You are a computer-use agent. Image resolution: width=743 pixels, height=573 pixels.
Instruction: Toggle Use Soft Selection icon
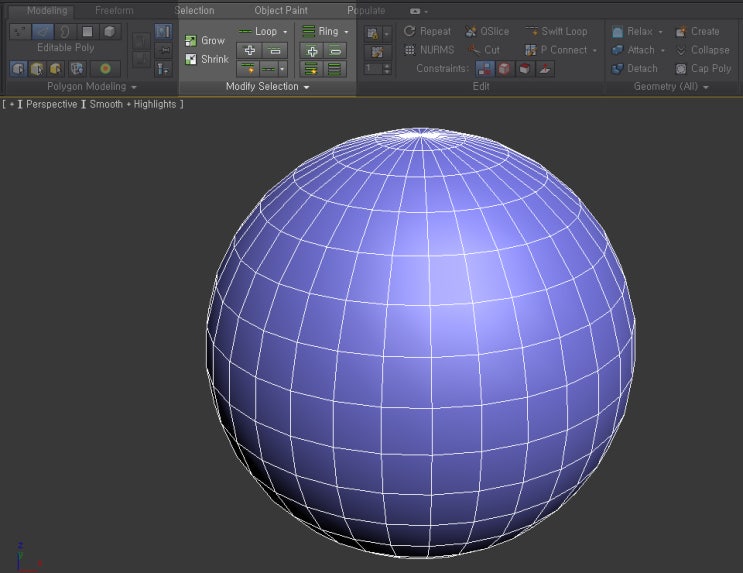click(105, 69)
